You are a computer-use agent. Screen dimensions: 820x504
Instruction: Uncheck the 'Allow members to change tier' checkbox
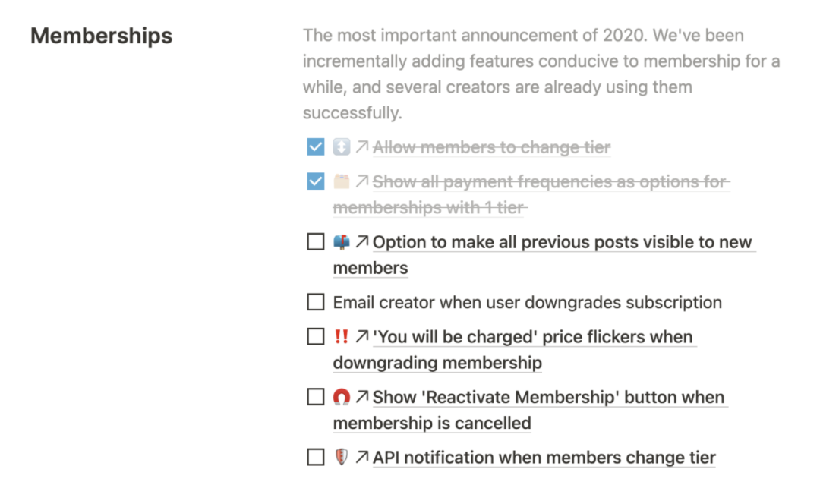pyautogui.click(x=316, y=147)
